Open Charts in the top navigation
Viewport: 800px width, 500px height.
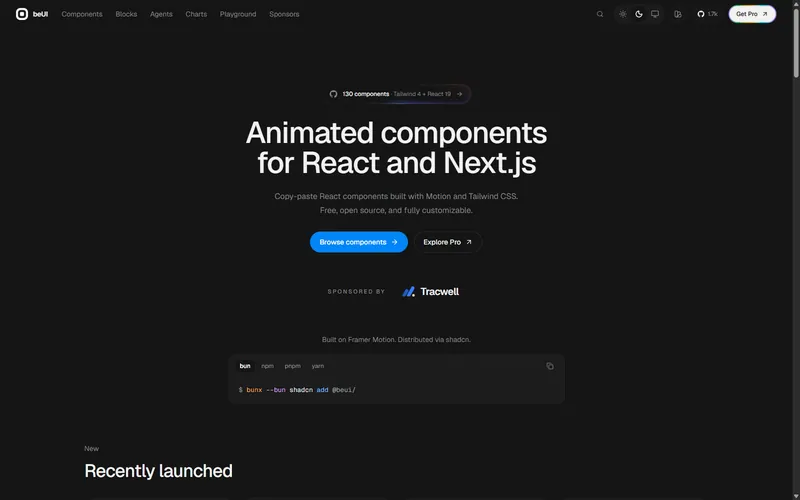tap(196, 14)
